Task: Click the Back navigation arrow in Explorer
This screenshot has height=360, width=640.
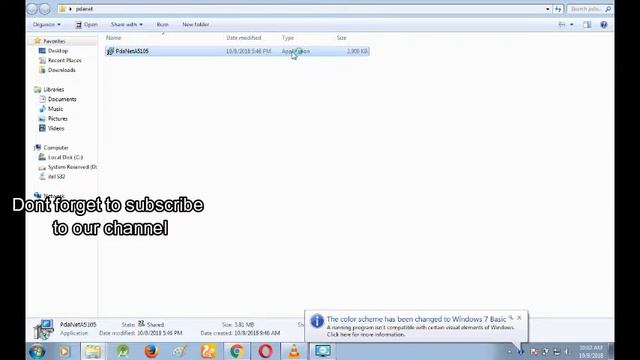Action: 32,9
